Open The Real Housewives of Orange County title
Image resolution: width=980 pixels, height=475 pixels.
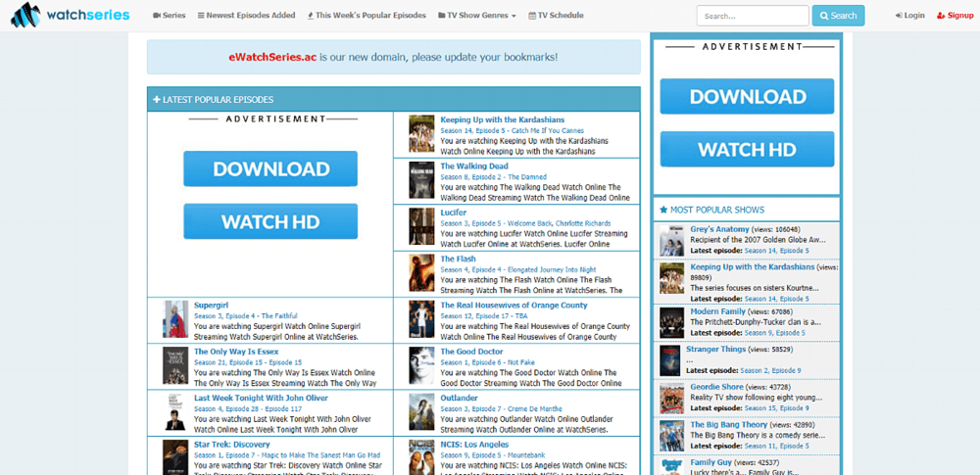coord(514,305)
